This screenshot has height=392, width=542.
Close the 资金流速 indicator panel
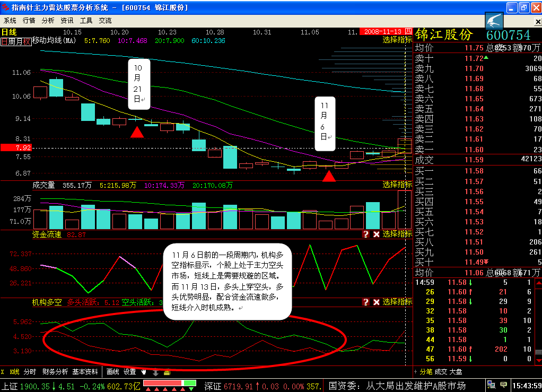(x=376, y=234)
